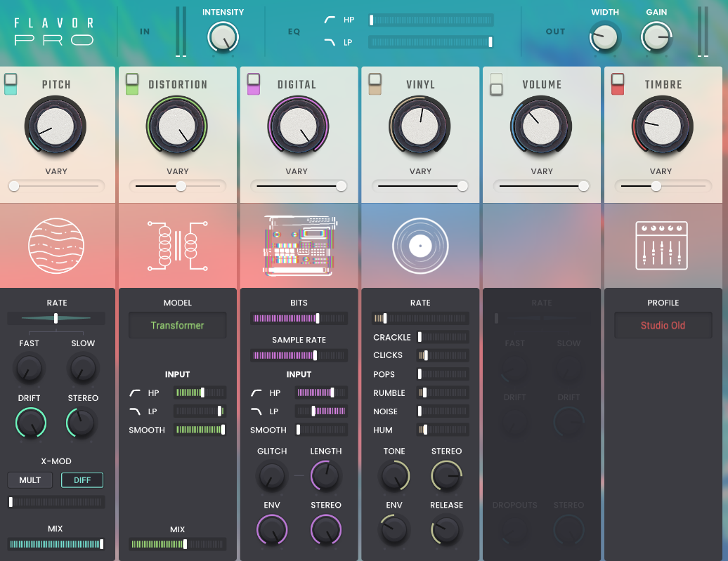Screen dimensions: 728x561
Task: Click the Flavor Pro logo
Action: [54, 32]
